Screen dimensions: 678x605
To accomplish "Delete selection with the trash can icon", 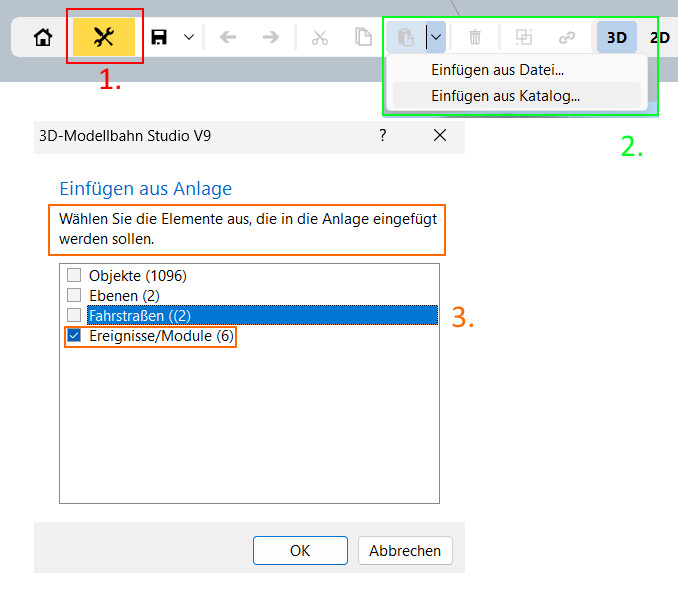I will pyautogui.click(x=475, y=37).
